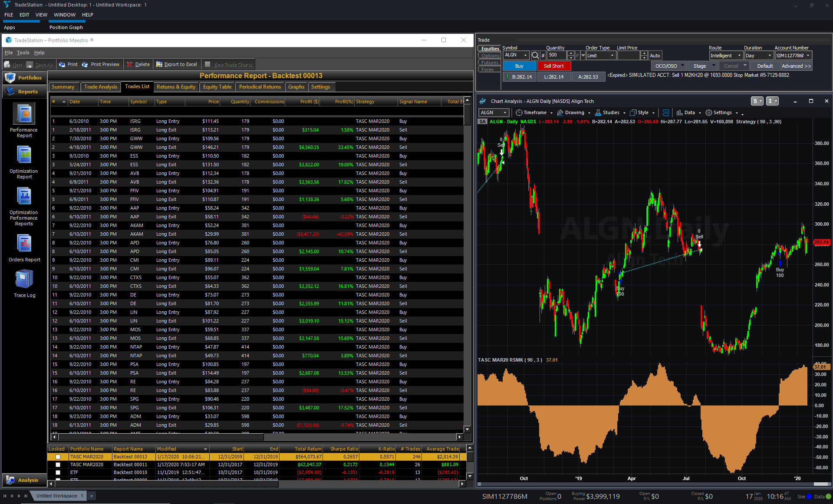Open the Account Number dropdown

(x=808, y=56)
